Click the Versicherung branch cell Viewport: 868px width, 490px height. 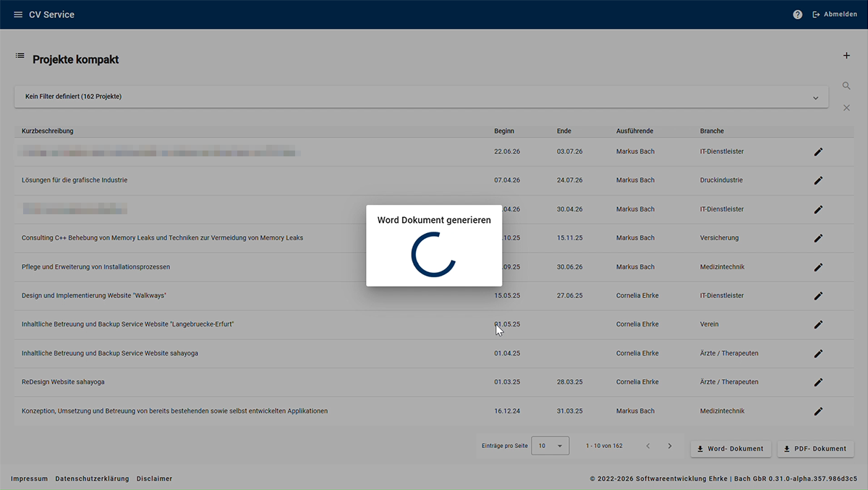(x=719, y=238)
